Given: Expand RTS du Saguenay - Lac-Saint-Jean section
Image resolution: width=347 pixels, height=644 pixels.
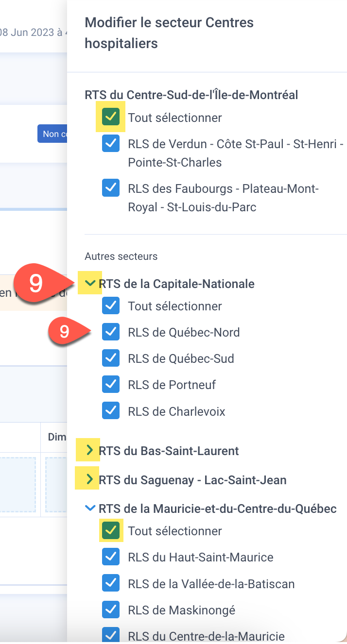Looking at the screenshot, I should [89, 480].
